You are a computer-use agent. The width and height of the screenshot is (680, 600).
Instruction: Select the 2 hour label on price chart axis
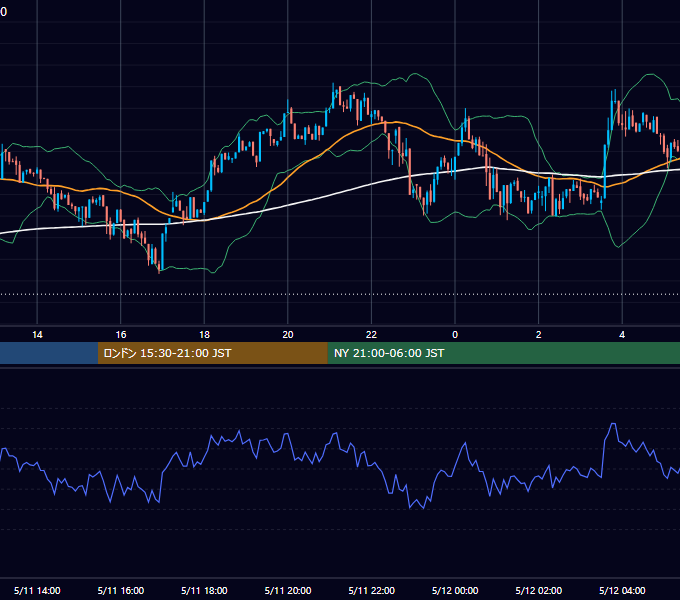pos(539,335)
